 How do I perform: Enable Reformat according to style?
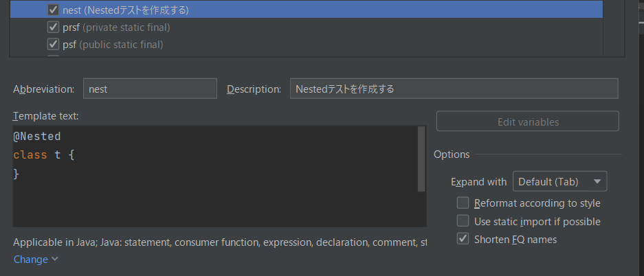coord(463,203)
